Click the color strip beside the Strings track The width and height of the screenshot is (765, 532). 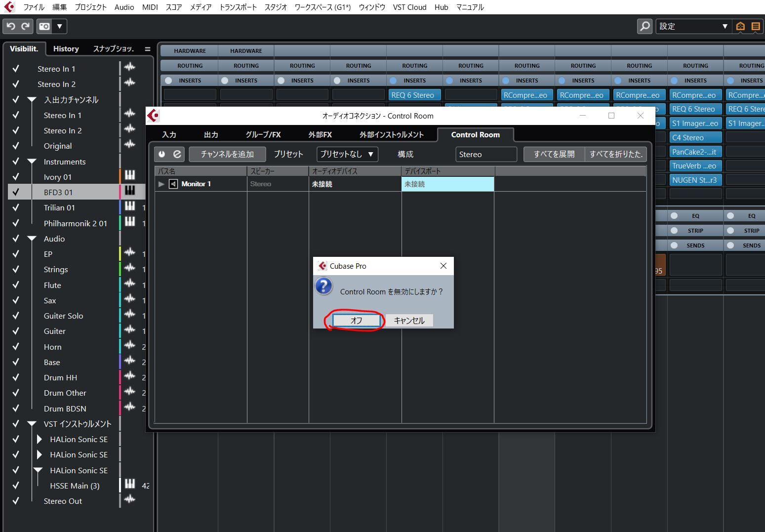coord(120,269)
